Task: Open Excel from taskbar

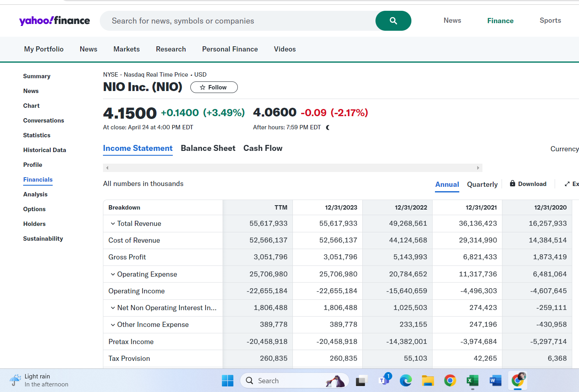Action: [472, 381]
